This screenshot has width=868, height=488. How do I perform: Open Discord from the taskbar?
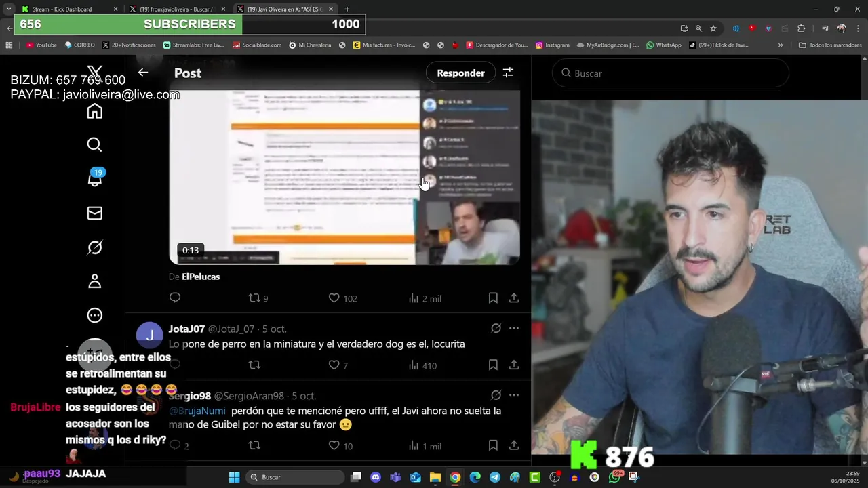pos(376,477)
